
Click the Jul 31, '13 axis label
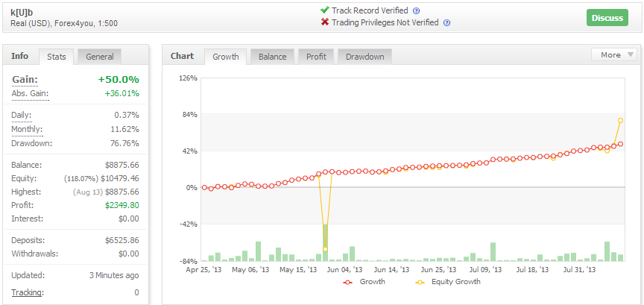coord(579,270)
